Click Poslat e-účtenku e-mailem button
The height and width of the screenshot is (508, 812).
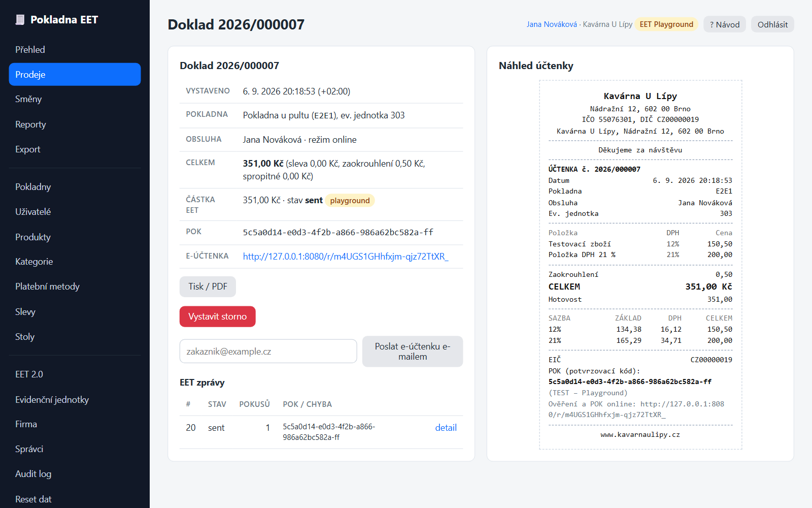[x=413, y=351]
